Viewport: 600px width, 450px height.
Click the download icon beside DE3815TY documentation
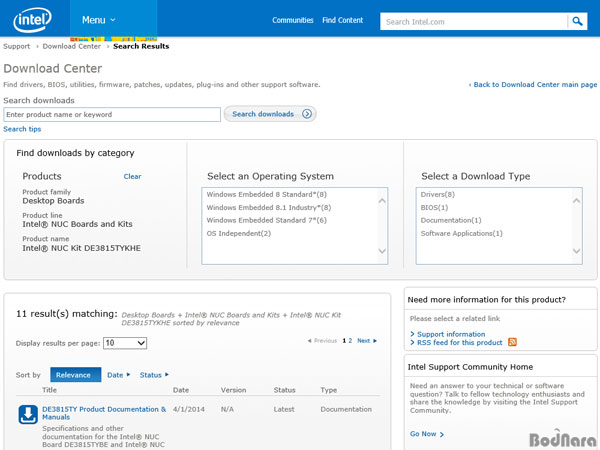click(x=28, y=414)
